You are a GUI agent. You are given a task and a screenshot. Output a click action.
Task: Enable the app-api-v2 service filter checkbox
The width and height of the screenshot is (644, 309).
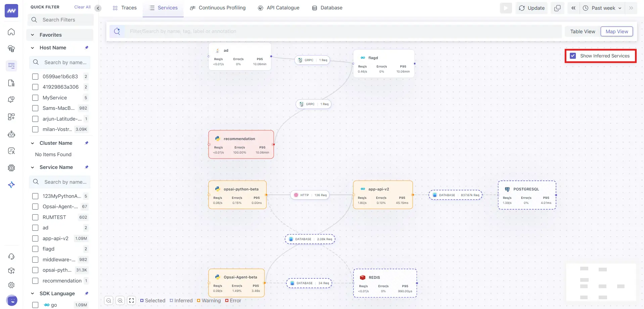pos(35,238)
